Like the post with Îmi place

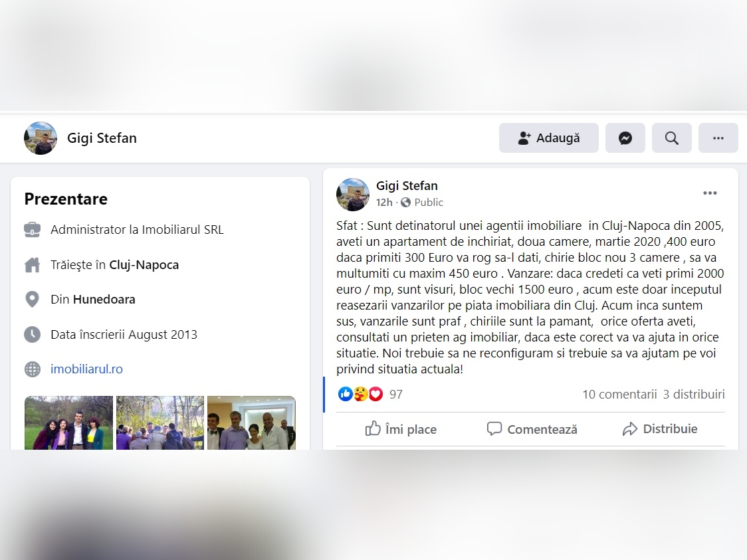(401, 429)
